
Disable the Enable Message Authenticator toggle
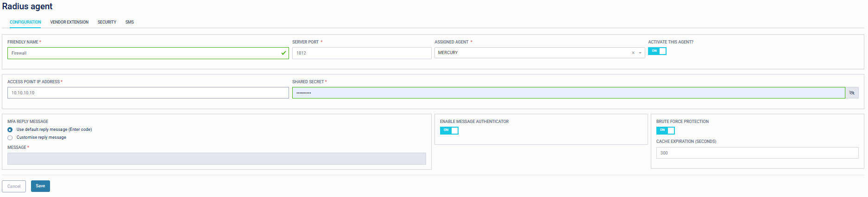coord(449,130)
